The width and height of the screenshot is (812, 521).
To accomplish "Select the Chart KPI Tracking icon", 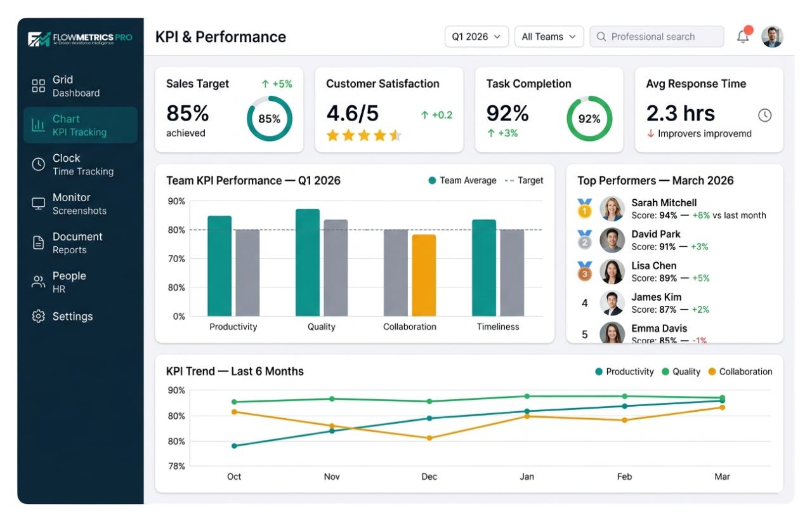I will pos(38,124).
